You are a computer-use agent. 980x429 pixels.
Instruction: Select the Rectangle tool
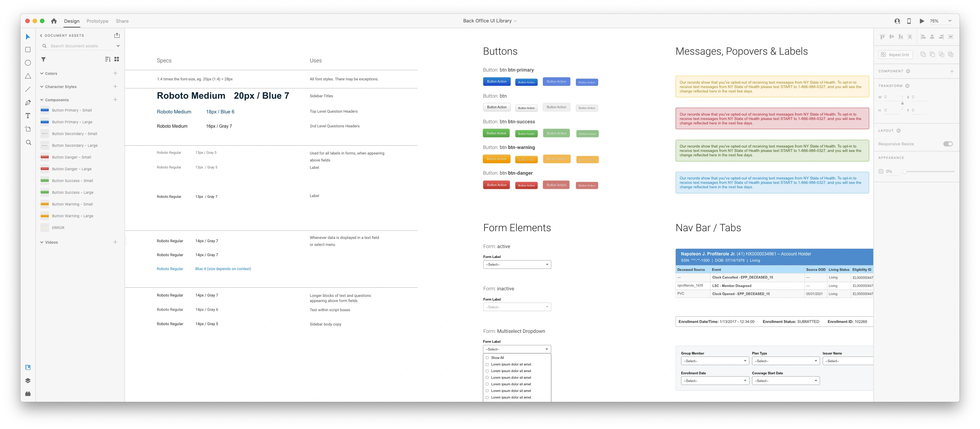pyautogui.click(x=28, y=50)
